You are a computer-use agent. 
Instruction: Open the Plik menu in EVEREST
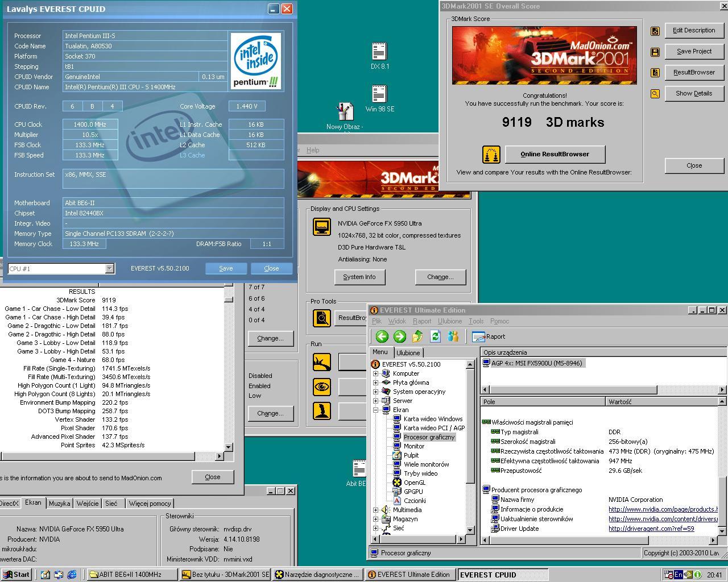377,321
